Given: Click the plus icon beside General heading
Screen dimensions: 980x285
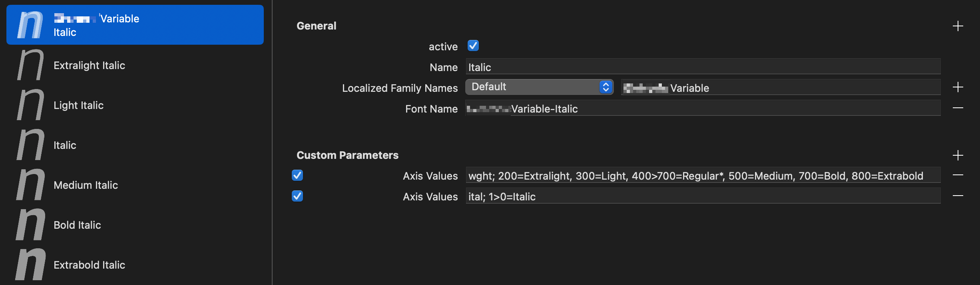Looking at the screenshot, I should click(958, 26).
